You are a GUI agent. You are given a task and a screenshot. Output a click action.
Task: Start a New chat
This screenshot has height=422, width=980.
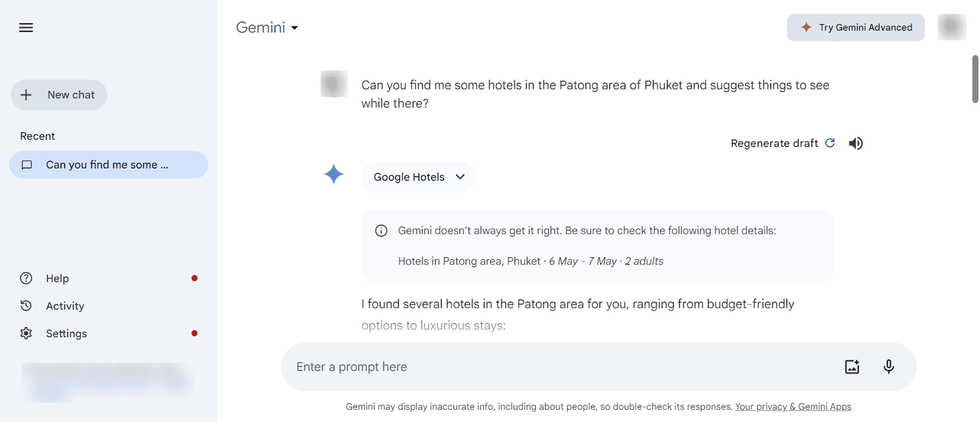coord(59,95)
